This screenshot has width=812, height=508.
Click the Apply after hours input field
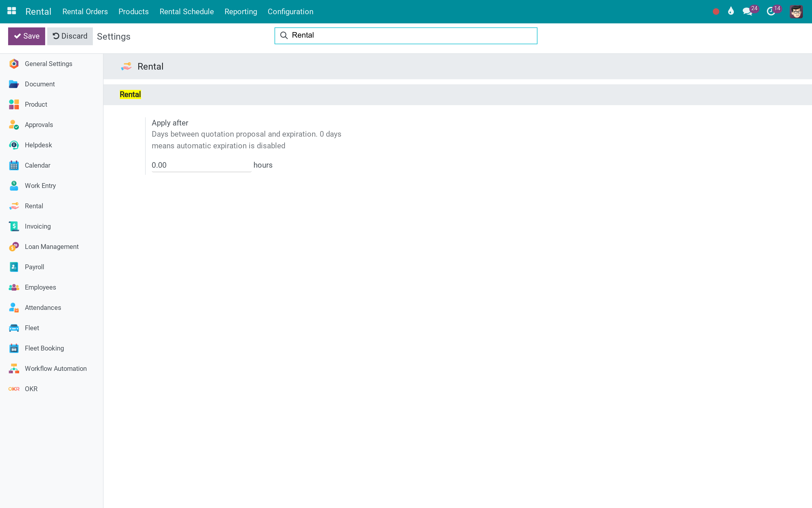click(x=201, y=165)
